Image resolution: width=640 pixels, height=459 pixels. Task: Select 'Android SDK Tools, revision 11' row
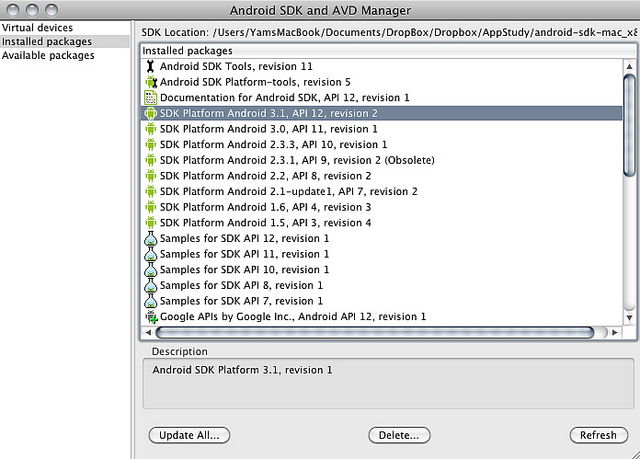coord(382,67)
